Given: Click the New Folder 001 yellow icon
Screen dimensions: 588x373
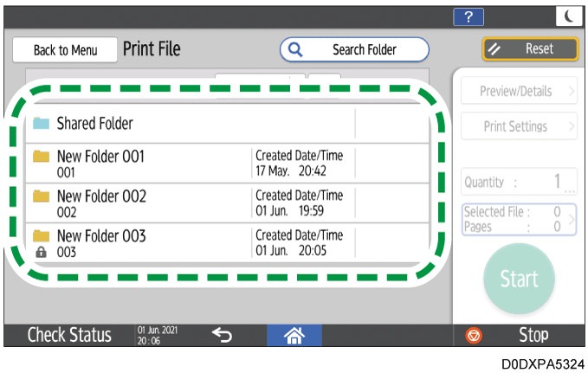Looking at the screenshot, I should point(41,157).
